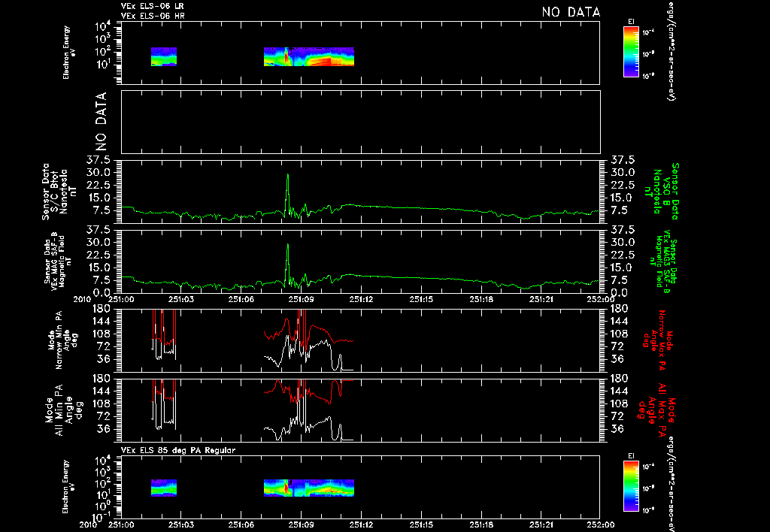Click '251:15' on the middle time axis

pos(421,299)
